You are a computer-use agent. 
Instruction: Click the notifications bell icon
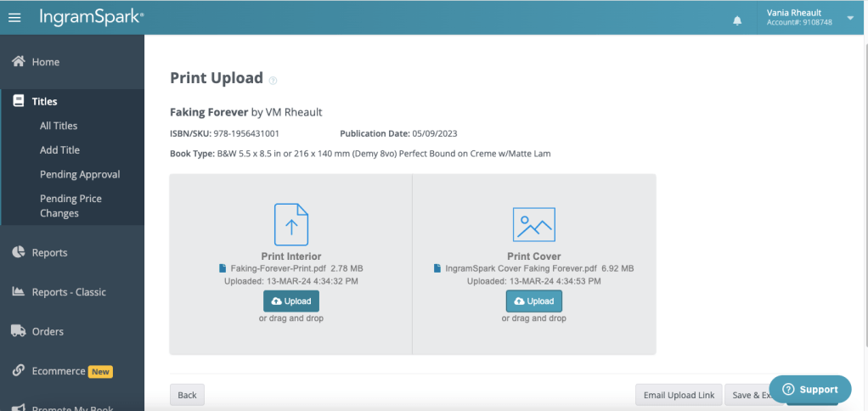(737, 20)
